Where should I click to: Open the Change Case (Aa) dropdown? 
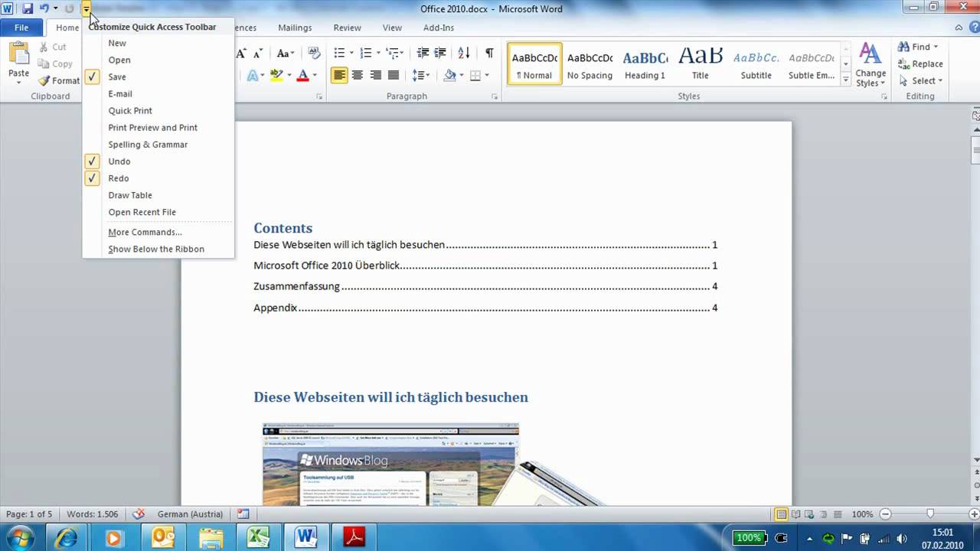pyautogui.click(x=286, y=54)
